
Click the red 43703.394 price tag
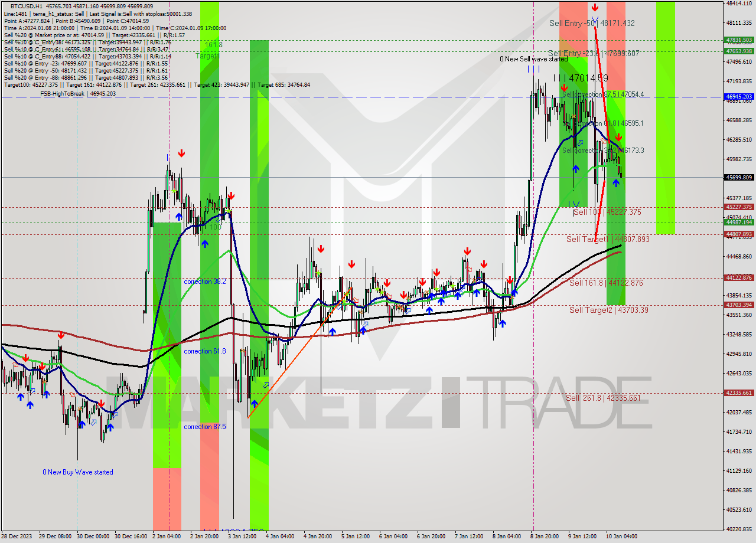(739, 305)
